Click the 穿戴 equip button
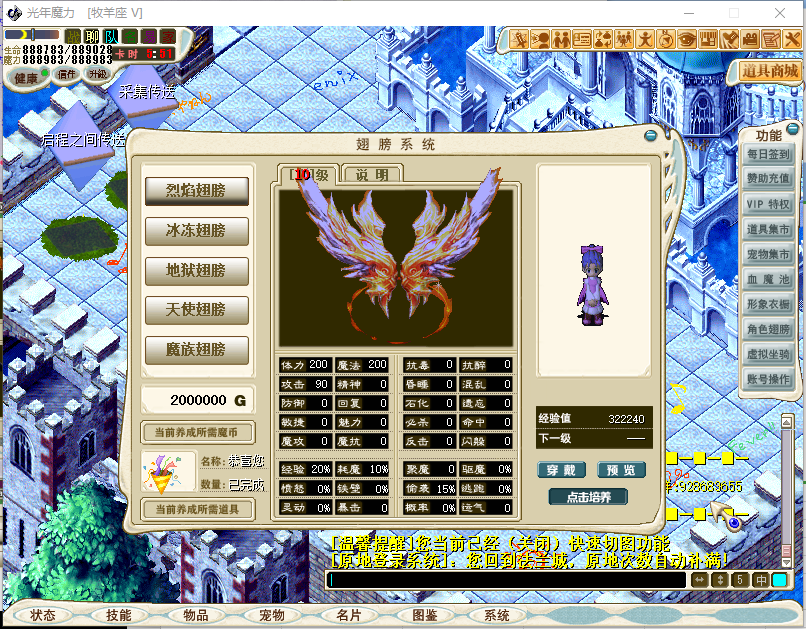Viewport: 806px width, 629px height. pos(561,470)
